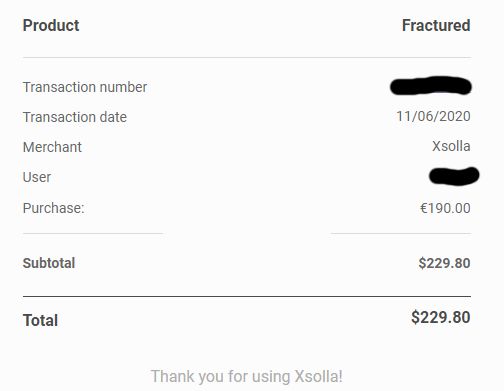Click the Total label

(x=40, y=320)
